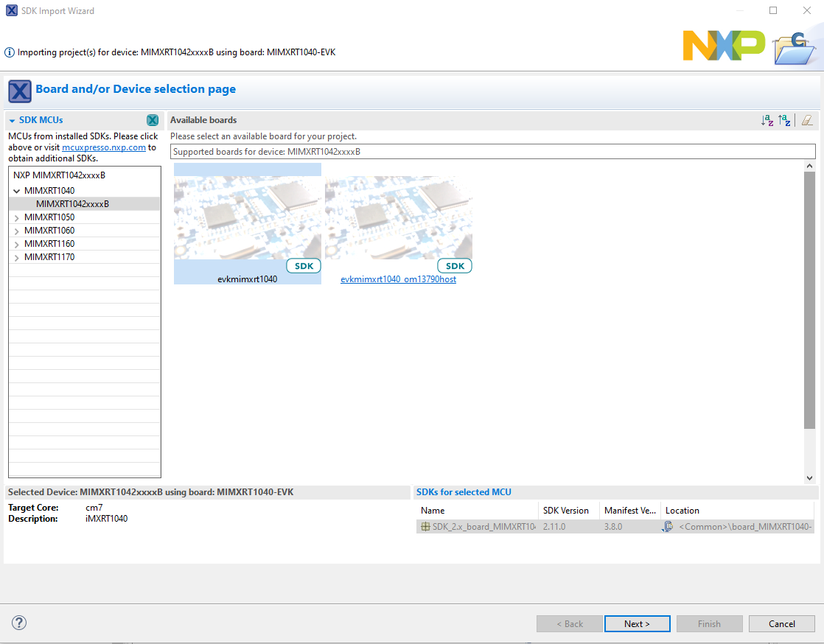This screenshot has height=644, width=824.
Task: Open help via the question mark icon
Action: click(x=20, y=623)
